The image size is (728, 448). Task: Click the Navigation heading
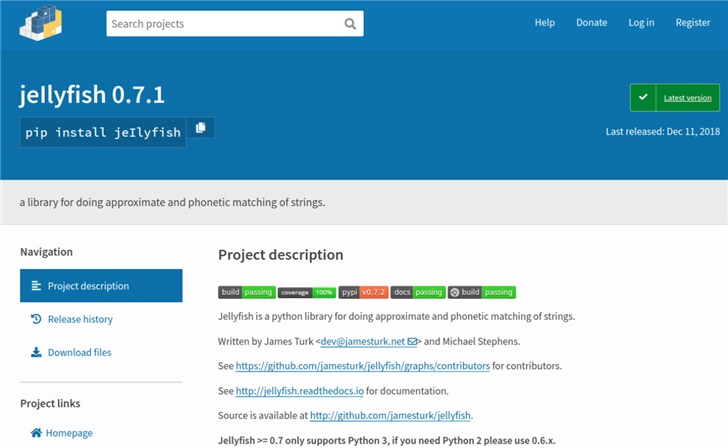[x=46, y=252]
